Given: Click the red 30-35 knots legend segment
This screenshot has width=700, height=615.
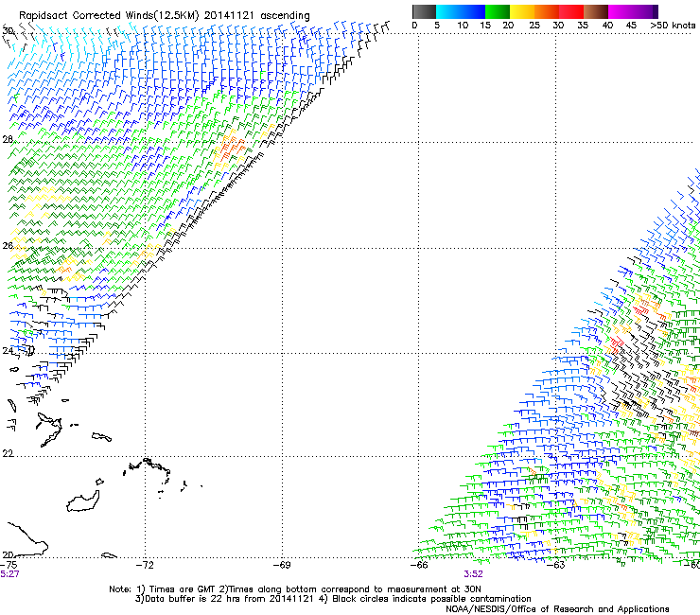Looking at the screenshot, I should pos(571,11).
